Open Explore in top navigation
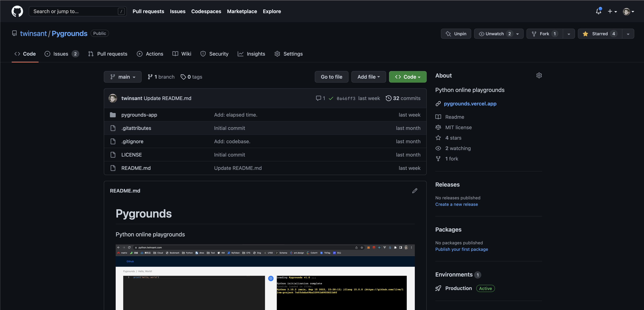This screenshot has height=310, width=644. point(272,11)
